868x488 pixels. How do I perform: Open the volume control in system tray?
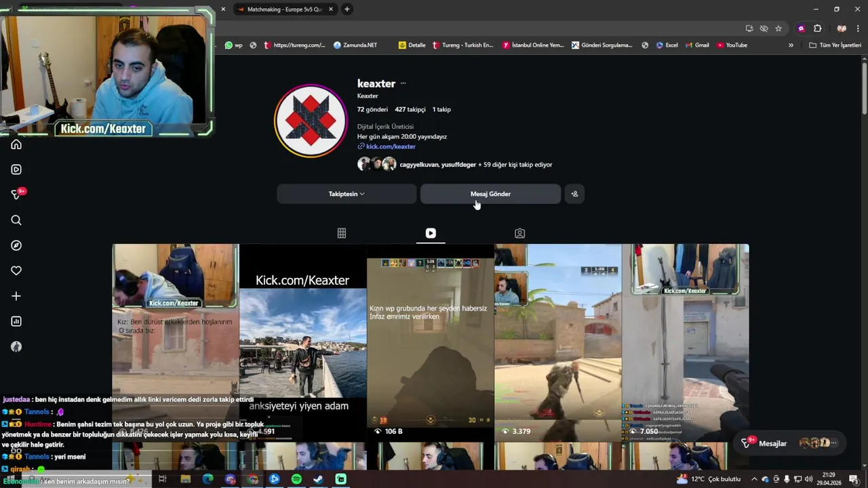(x=808, y=479)
